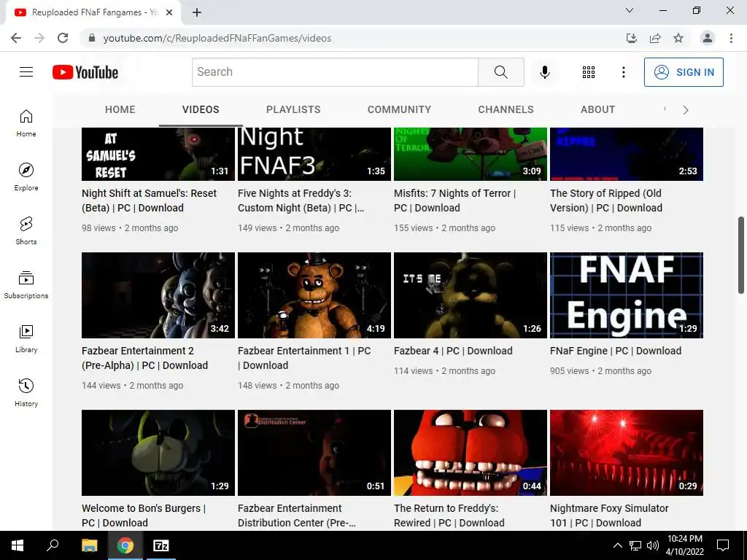Go to Home in sidebar
Image resolution: width=747 pixels, height=560 pixels.
pos(26,122)
